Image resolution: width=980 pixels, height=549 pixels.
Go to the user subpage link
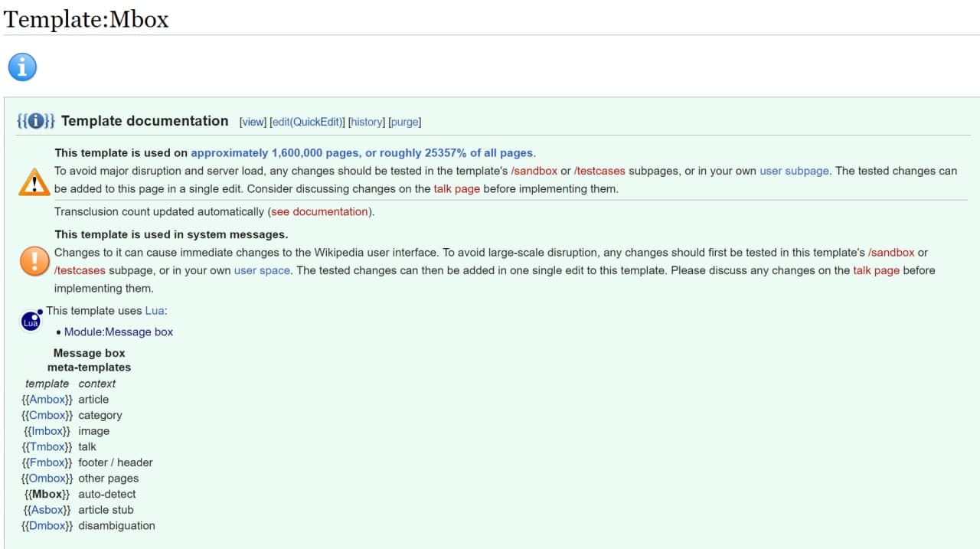[x=794, y=171]
